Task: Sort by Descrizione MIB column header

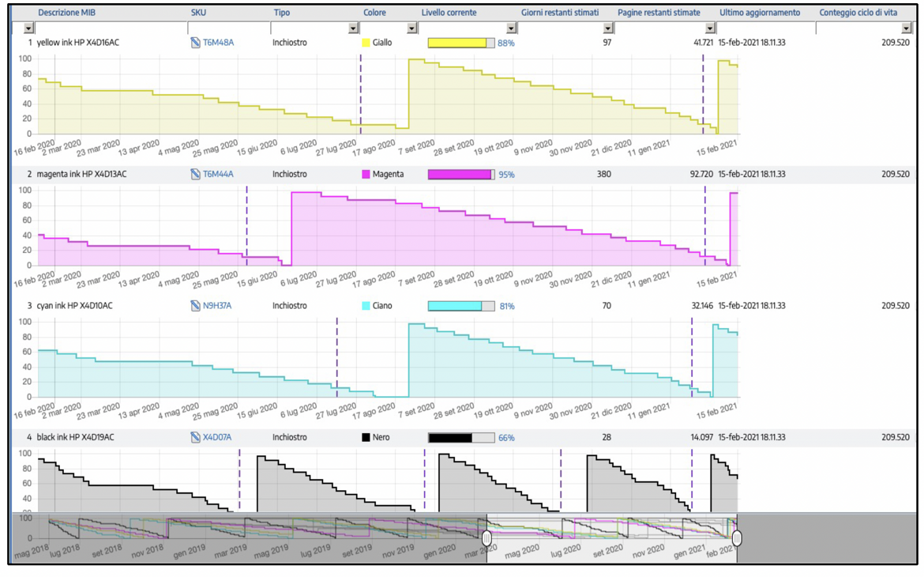Action: 67,13
